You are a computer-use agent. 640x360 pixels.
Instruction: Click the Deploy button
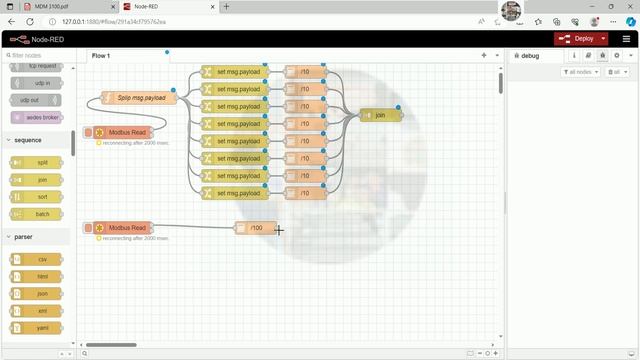point(576,39)
